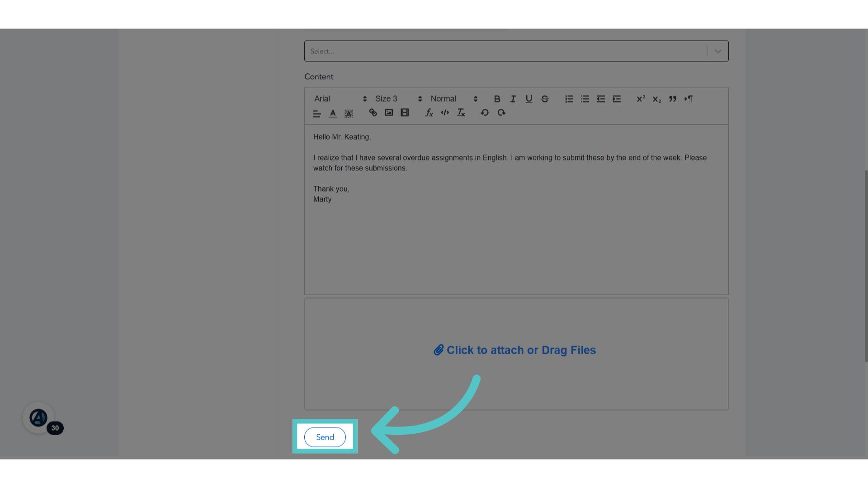Undo the last edit
This screenshot has height=488, width=868.
click(x=485, y=113)
